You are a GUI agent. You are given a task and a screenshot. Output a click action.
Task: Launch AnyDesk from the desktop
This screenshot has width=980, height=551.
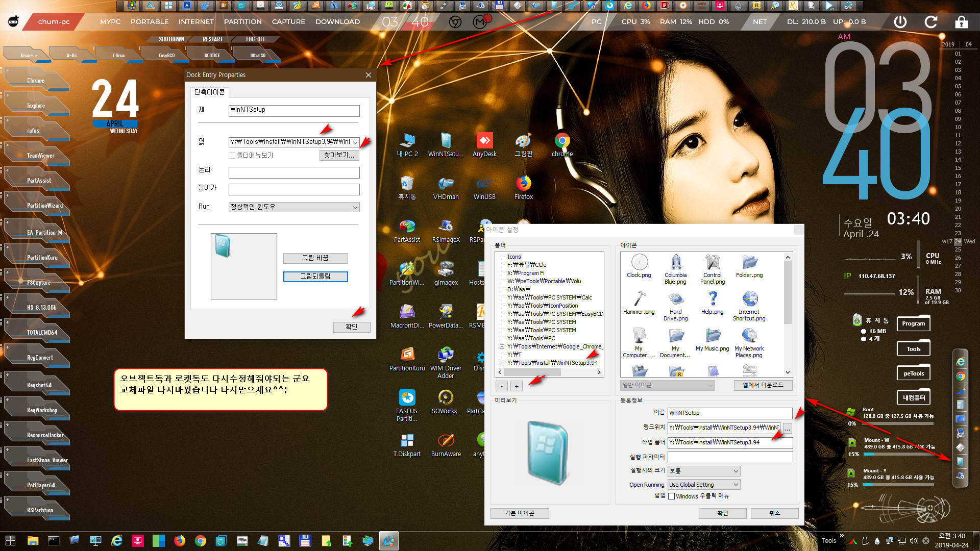[x=484, y=144]
